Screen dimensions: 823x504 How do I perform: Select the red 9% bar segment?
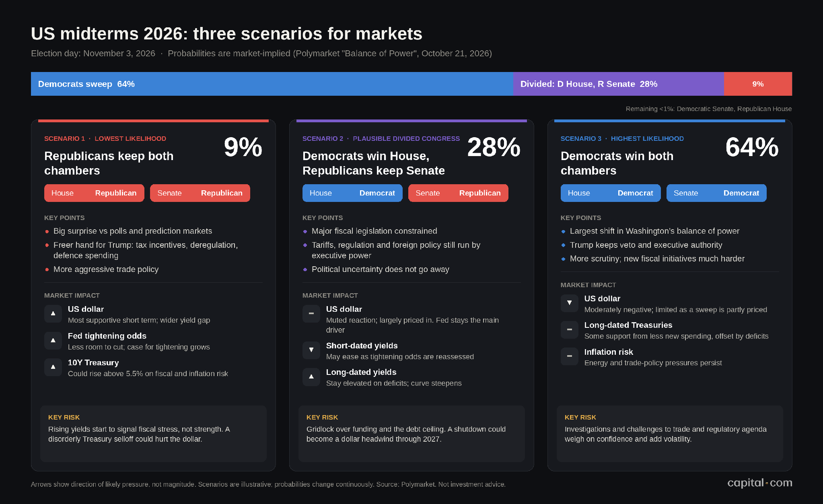pyautogui.click(x=758, y=84)
